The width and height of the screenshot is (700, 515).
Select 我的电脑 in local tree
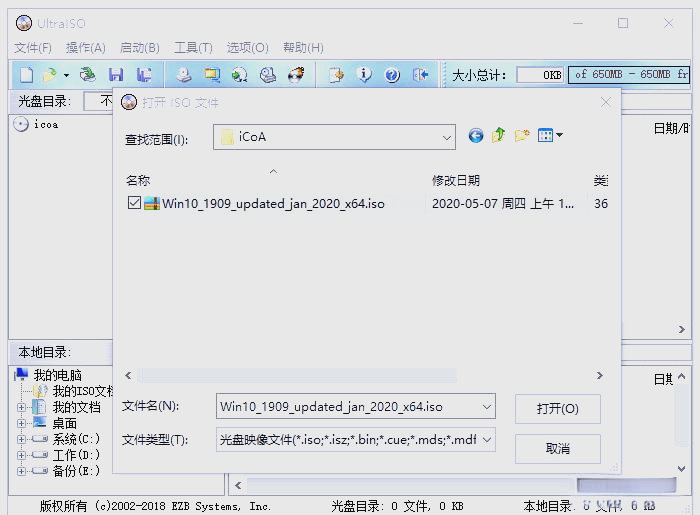[58, 375]
